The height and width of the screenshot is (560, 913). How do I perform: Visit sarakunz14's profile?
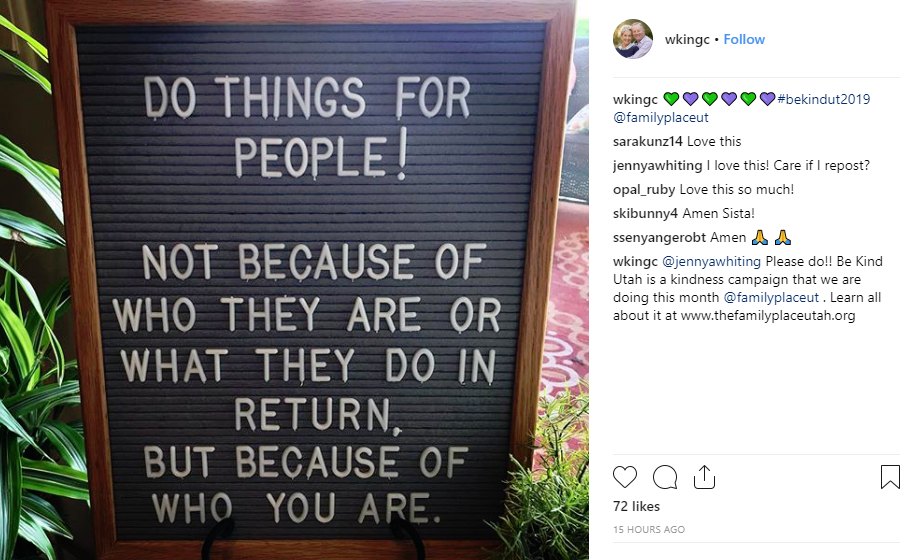pyautogui.click(x=648, y=142)
